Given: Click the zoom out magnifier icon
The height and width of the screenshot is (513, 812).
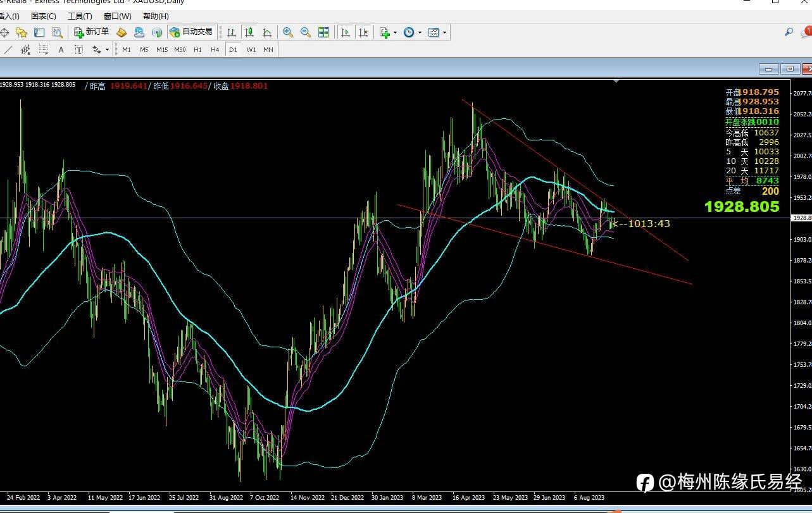Looking at the screenshot, I should pyautogui.click(x=306, y=32).
